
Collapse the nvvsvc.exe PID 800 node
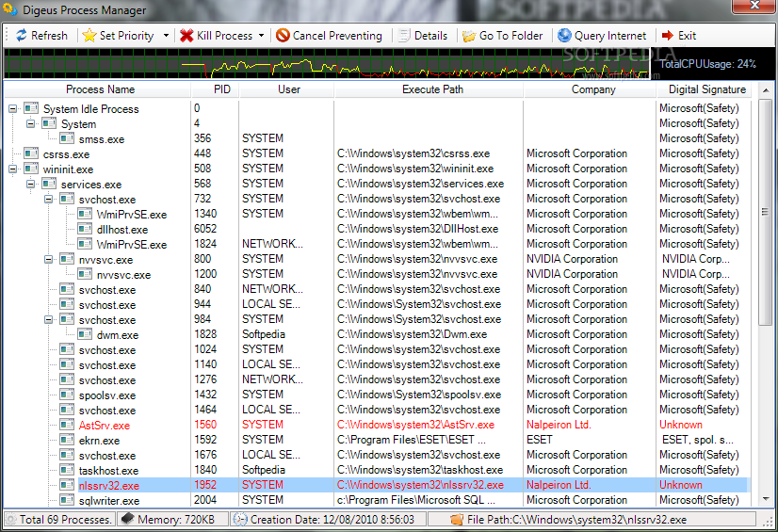49,259
